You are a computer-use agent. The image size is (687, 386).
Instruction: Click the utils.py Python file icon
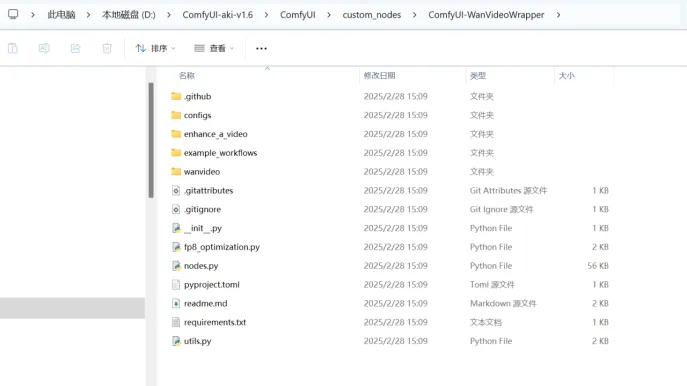[176, 341]
